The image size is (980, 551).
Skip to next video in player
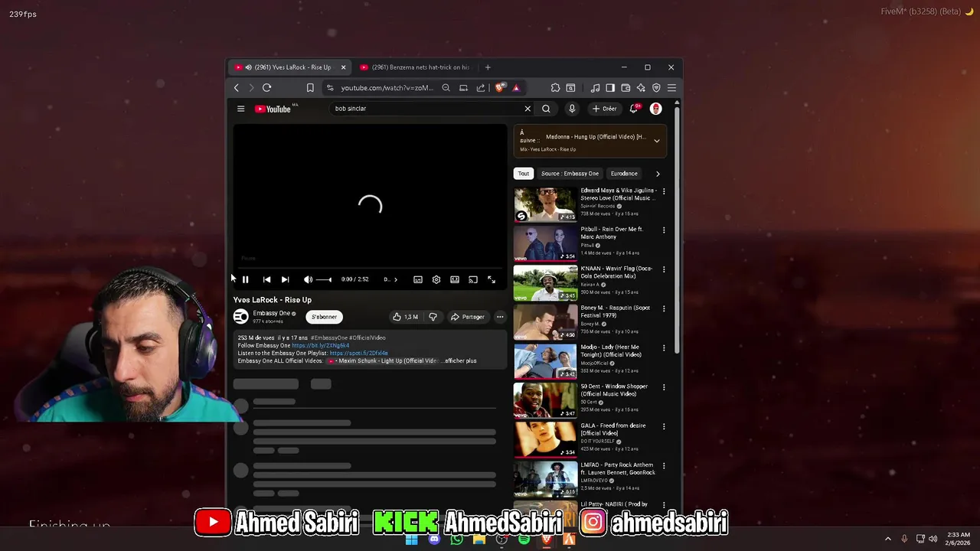(x=285, y=279)
